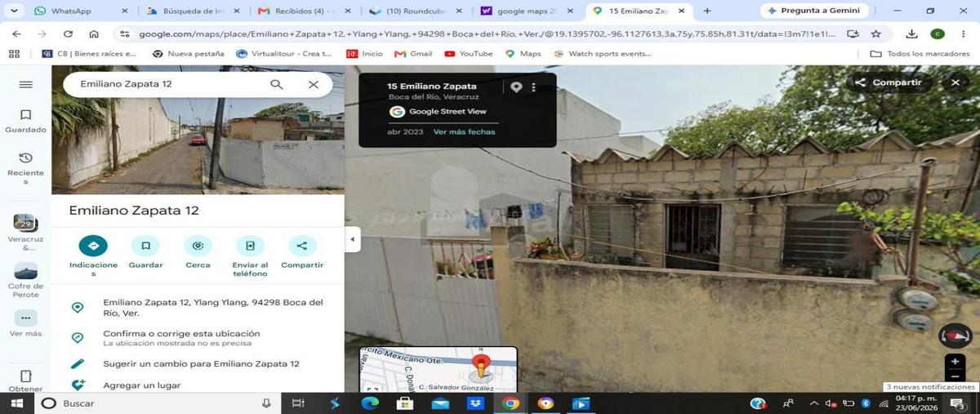Screen dimensions: 980x414
Task: Click Pregunta a Gemini button
Action: coord(814,11)
